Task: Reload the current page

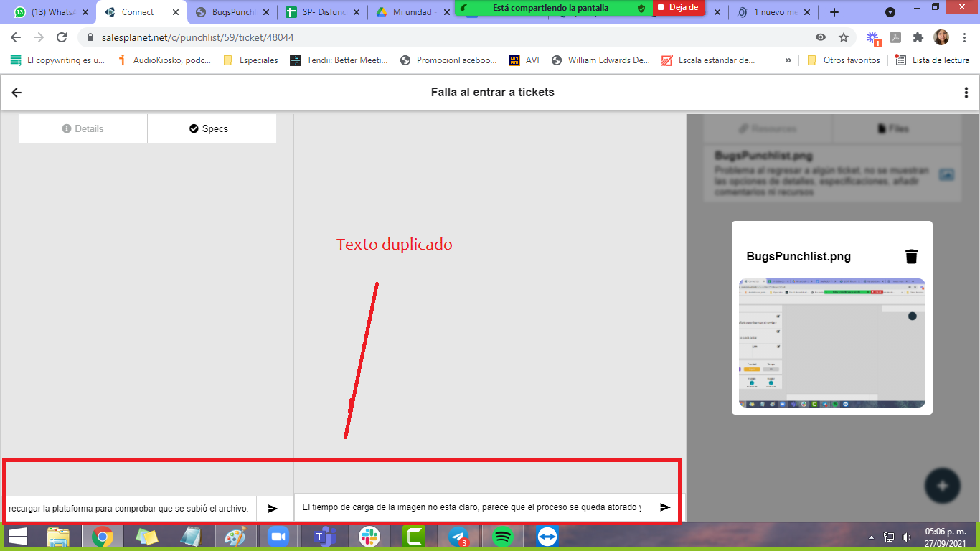Action: pos(62,37)
